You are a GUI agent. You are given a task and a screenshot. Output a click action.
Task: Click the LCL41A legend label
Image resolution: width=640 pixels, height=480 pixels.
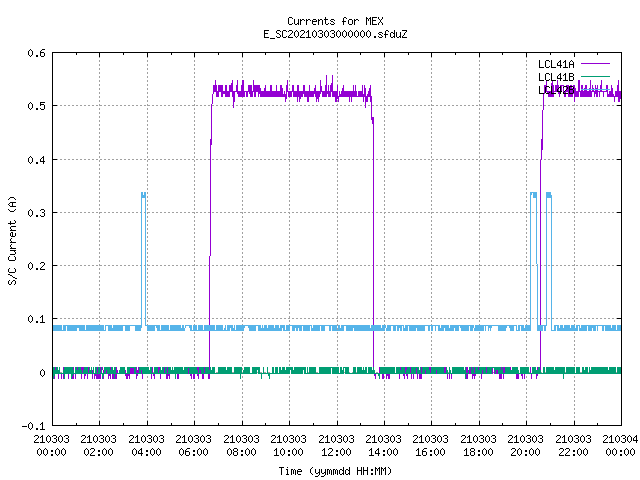[x=556, y=64]
